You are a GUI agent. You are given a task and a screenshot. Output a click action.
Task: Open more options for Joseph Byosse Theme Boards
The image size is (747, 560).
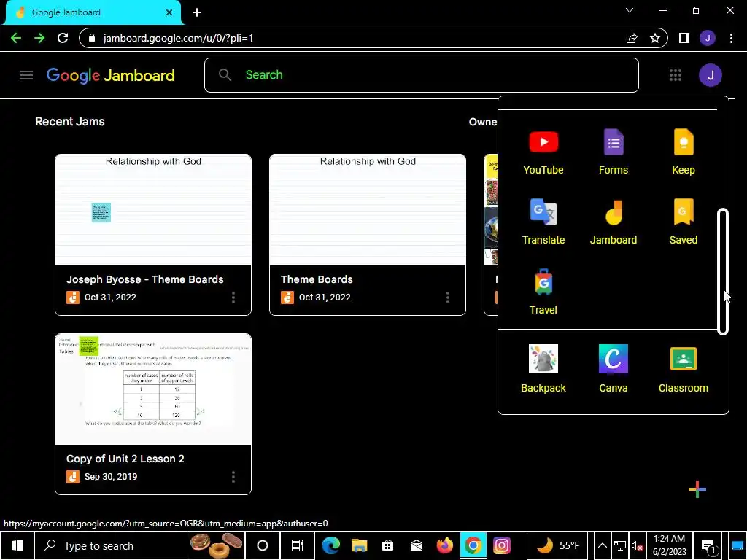coord(233,297)
